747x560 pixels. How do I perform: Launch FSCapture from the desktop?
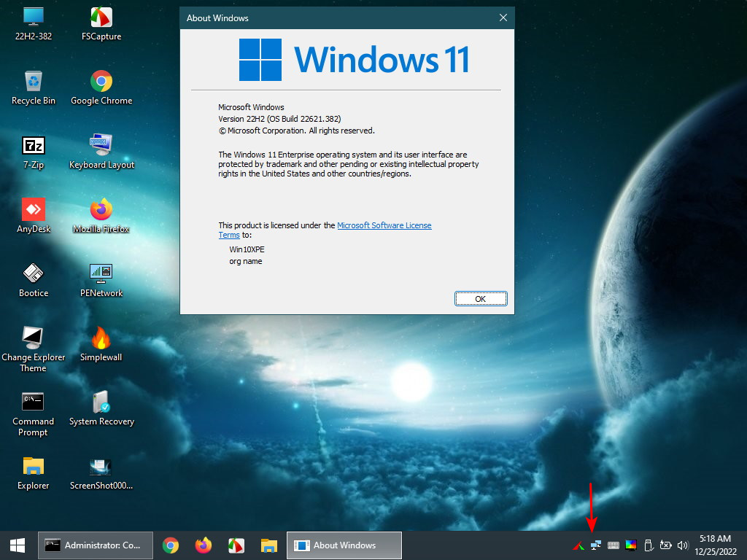pyautogui.click(x=101, y=24)
